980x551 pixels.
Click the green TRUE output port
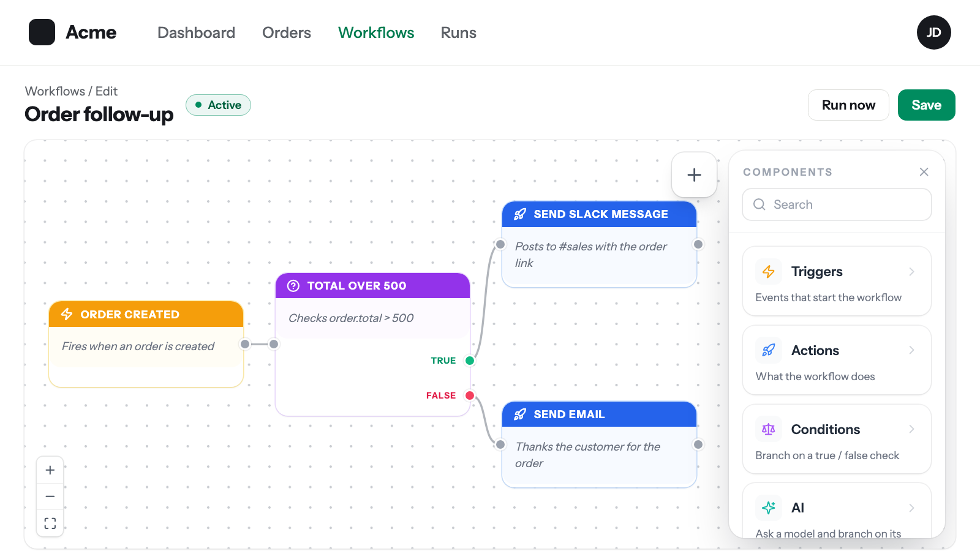(470, 361)
